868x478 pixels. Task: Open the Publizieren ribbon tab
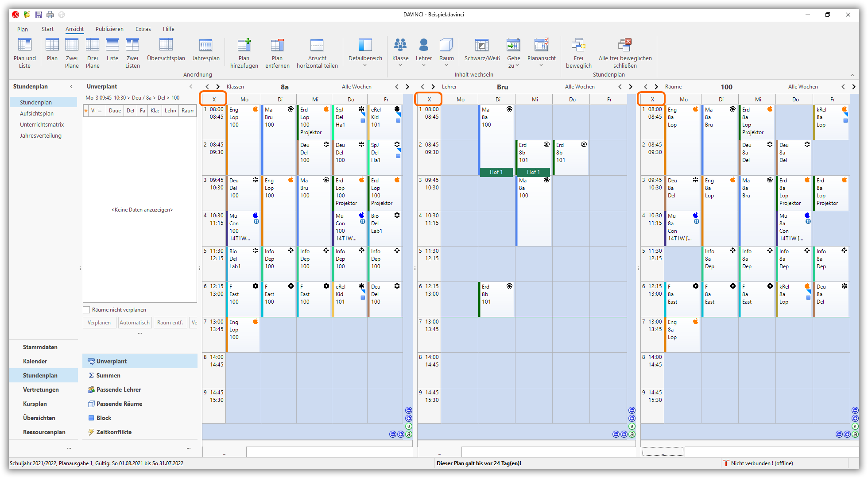(109, 29)
